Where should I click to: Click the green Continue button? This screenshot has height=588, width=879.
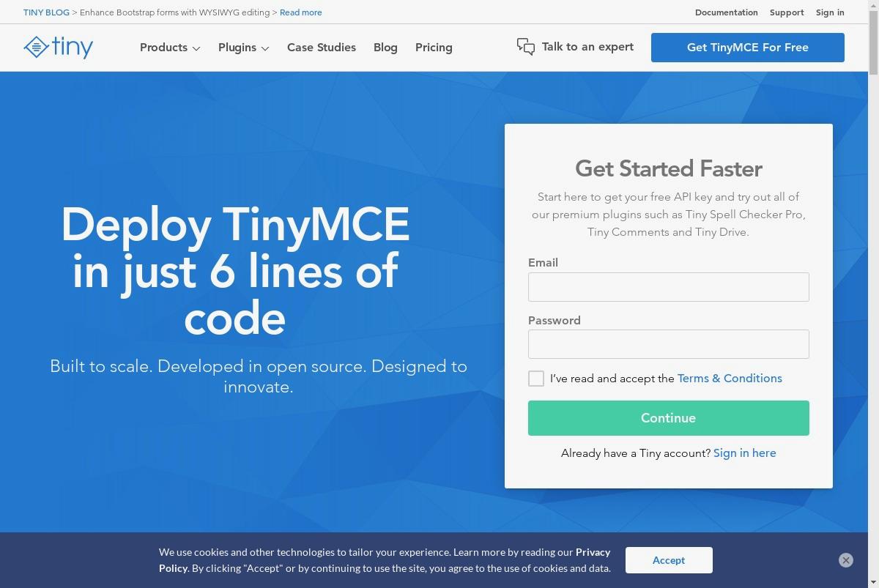(669, 418)
